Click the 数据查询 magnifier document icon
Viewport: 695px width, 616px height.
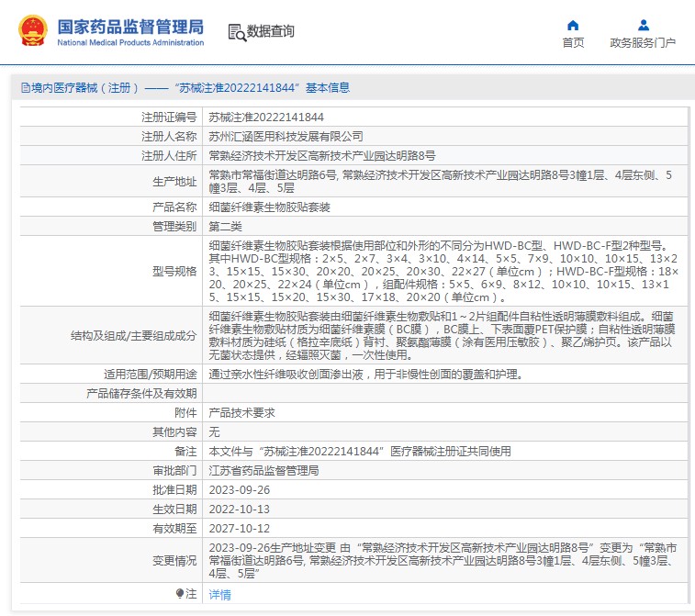237,32
